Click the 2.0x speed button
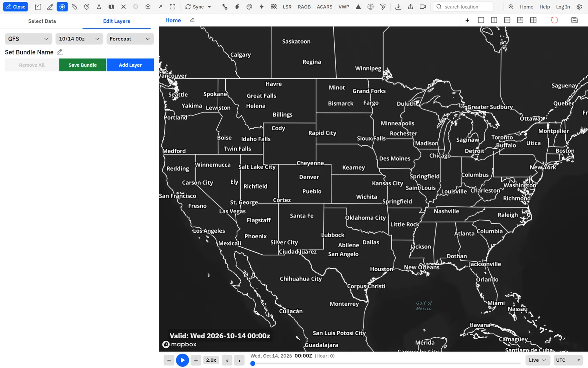Image resolution: width=588 pixels, height=368 pixels. [211, 360]
